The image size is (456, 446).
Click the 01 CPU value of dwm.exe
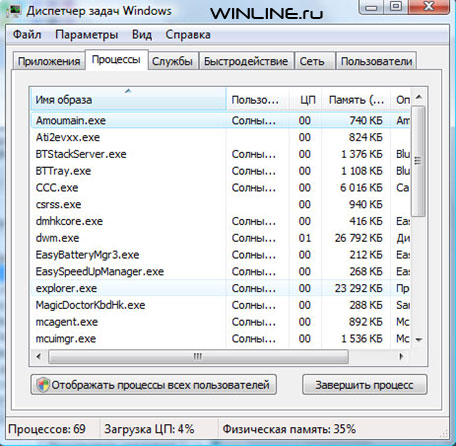pos(305,238)
